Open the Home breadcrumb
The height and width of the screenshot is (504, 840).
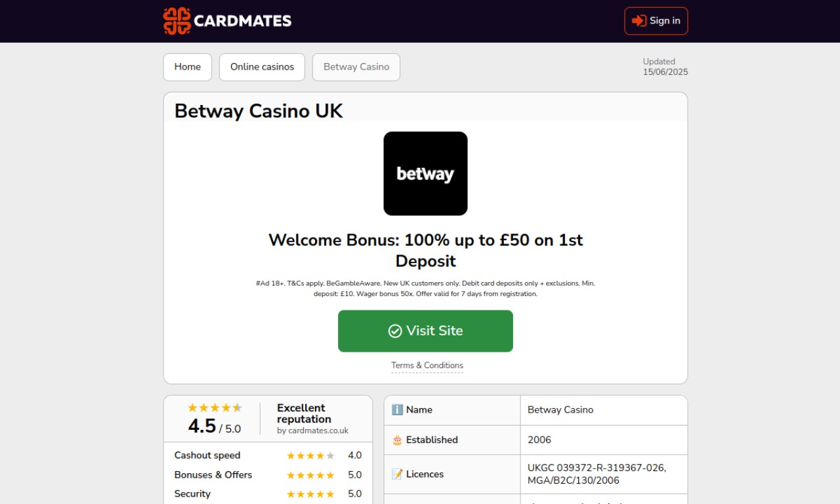[x=188, y=67]
